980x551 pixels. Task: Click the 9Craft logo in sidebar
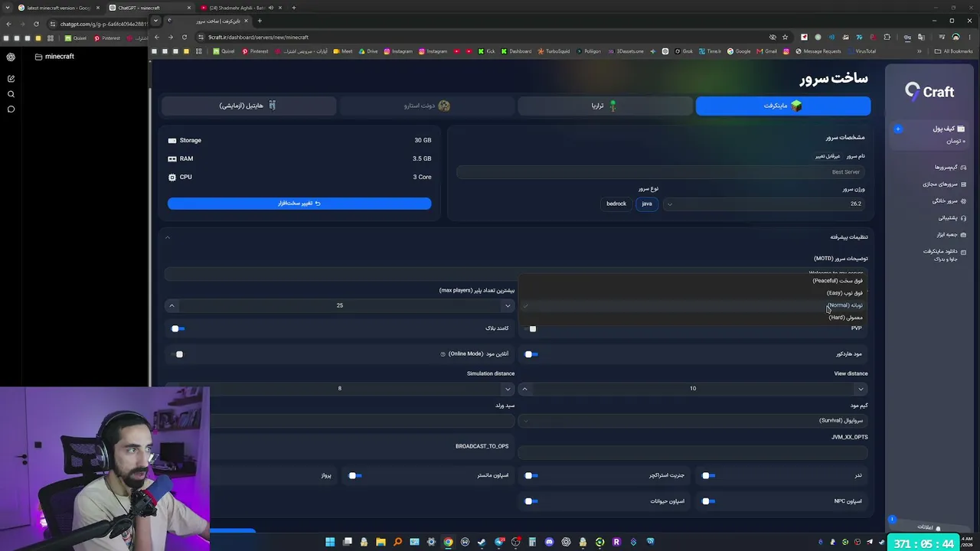pyautogui.click(x=929, y=92)
